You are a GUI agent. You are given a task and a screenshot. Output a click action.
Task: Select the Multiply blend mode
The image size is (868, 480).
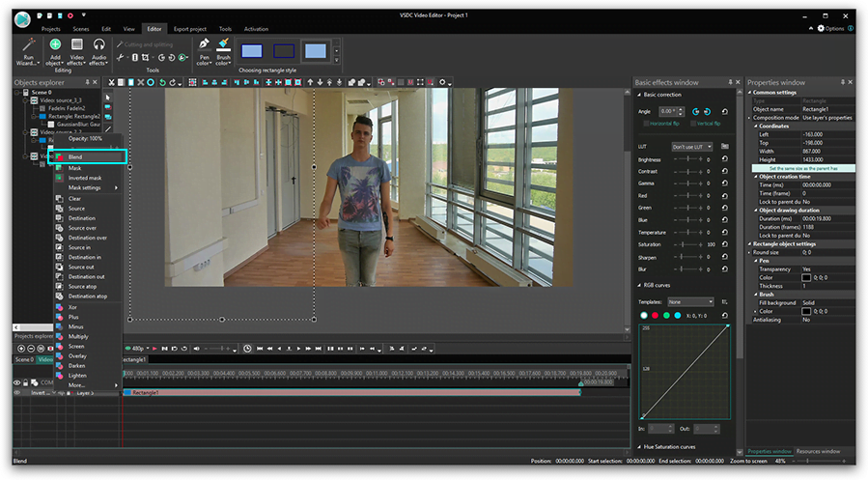pyautogui.click(x=78, y=337)
